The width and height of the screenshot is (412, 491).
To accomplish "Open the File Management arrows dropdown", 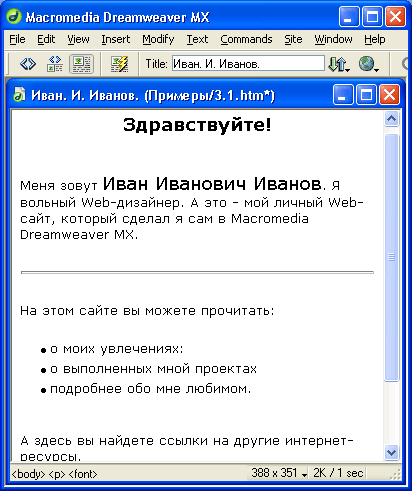I will pyautogui.click(x=339, y=64).
